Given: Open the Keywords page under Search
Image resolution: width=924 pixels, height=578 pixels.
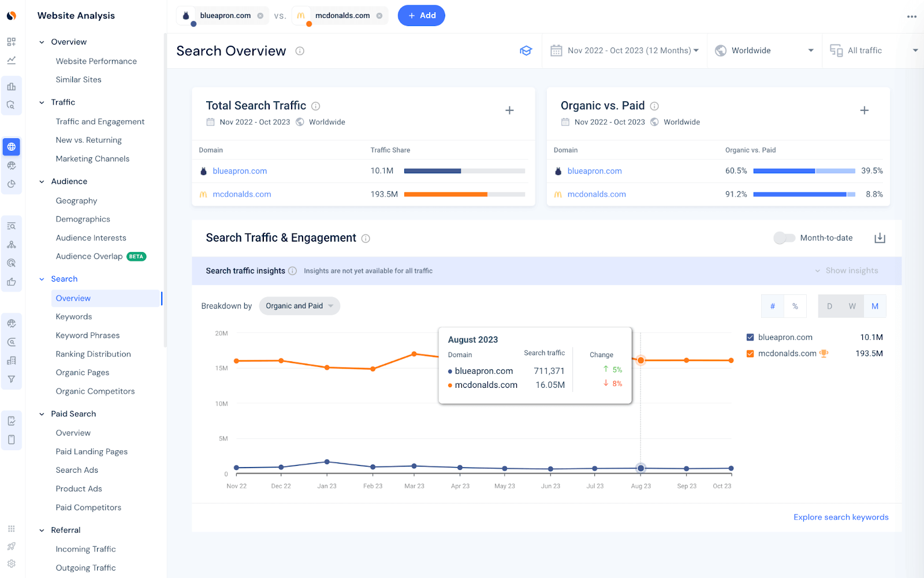Looking at the screenshot, I should [x=74, y=317].
